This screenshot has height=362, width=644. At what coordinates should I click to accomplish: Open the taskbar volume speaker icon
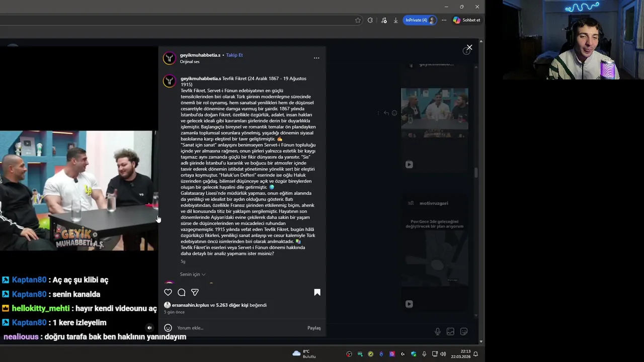tap(443, 354)
